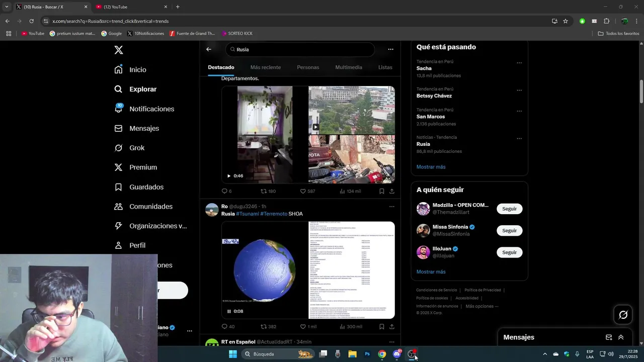
Task: Open more options on RT en Español post
Action: 392,342
